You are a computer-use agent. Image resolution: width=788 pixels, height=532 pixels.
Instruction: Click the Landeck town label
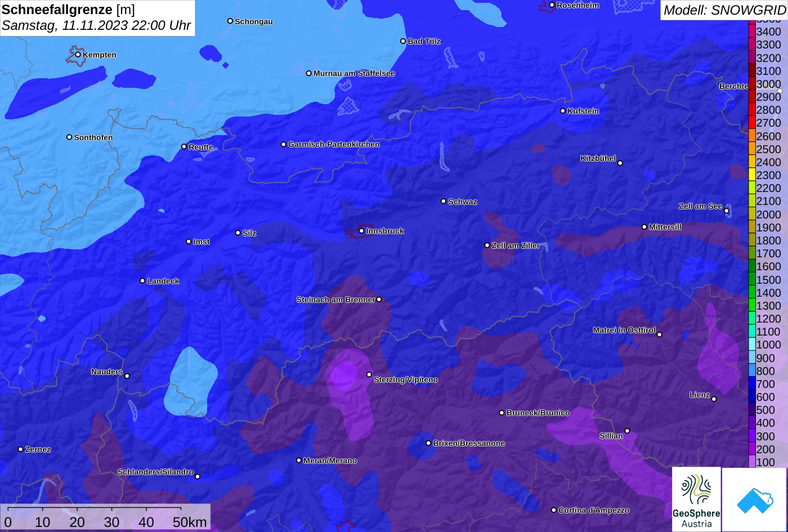point(163,281)
